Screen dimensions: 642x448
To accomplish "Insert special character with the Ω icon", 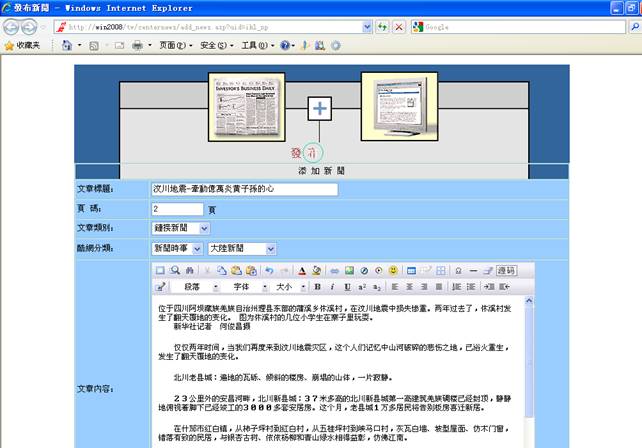I will pyautogui.click(x=457, y=271).
